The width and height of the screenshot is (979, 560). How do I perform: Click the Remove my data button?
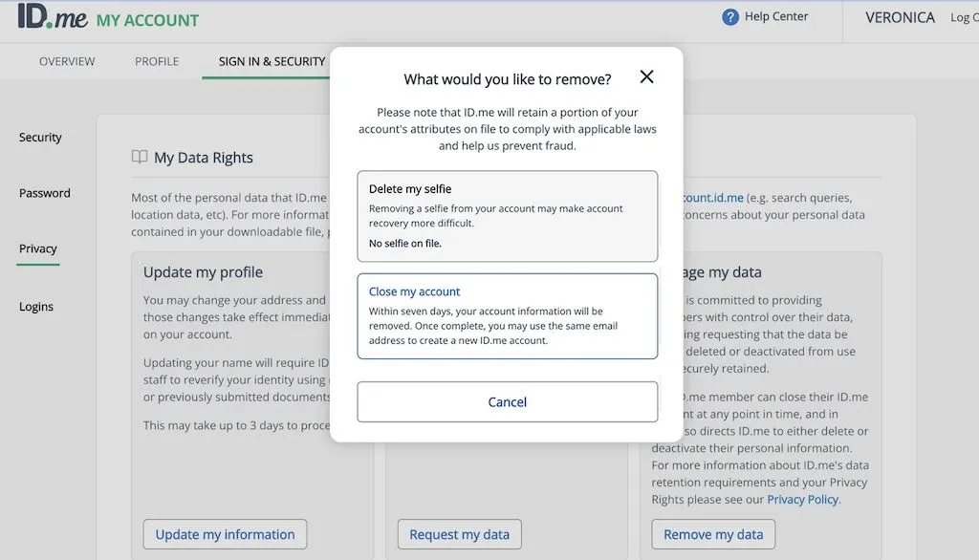point(713,534)
